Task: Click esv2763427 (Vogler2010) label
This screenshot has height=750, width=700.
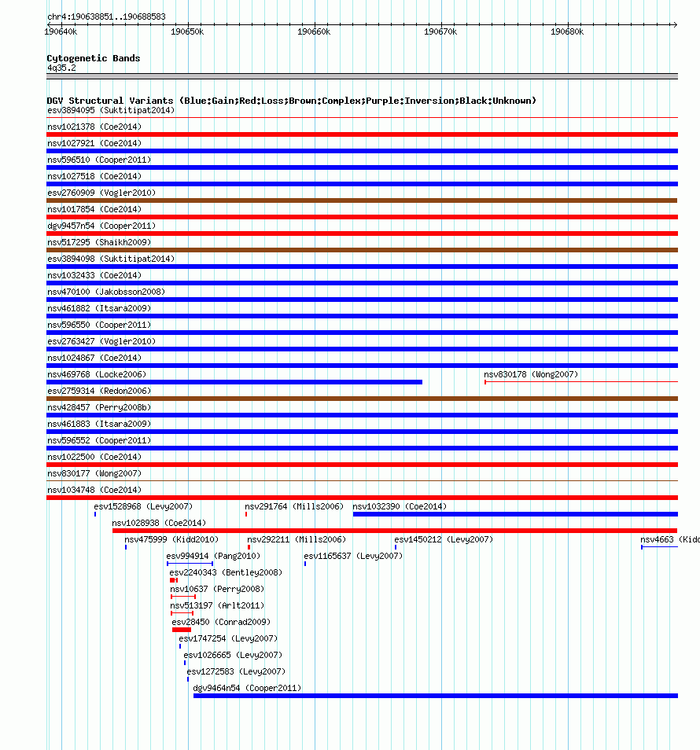Action: [x=101, y=341]
